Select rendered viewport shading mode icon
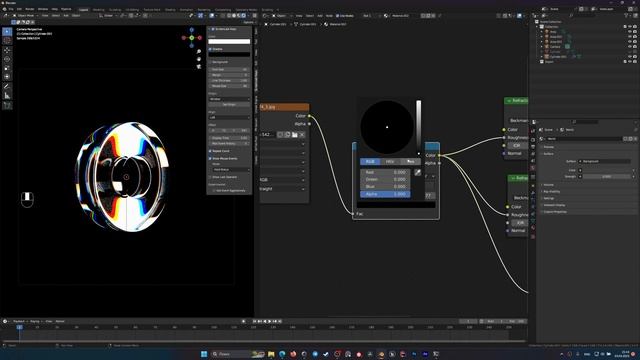This screenshot has width=640, height=360. click(x=244, y=16)
